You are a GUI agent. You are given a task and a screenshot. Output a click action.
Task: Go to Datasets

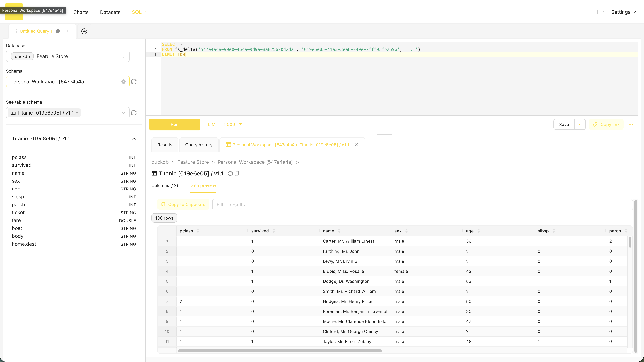(110, 12)
